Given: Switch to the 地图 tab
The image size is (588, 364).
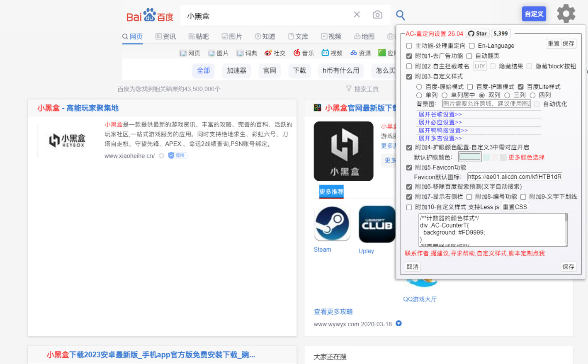Looking at the screenshot, I should (364, 36).
